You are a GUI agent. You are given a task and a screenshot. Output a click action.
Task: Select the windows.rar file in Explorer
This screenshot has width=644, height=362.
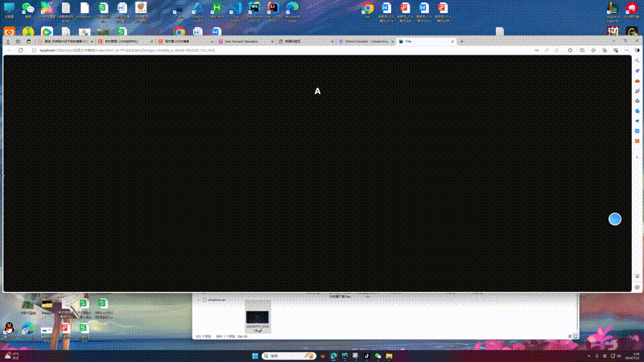pyautogui.click(x=213, y=300)
